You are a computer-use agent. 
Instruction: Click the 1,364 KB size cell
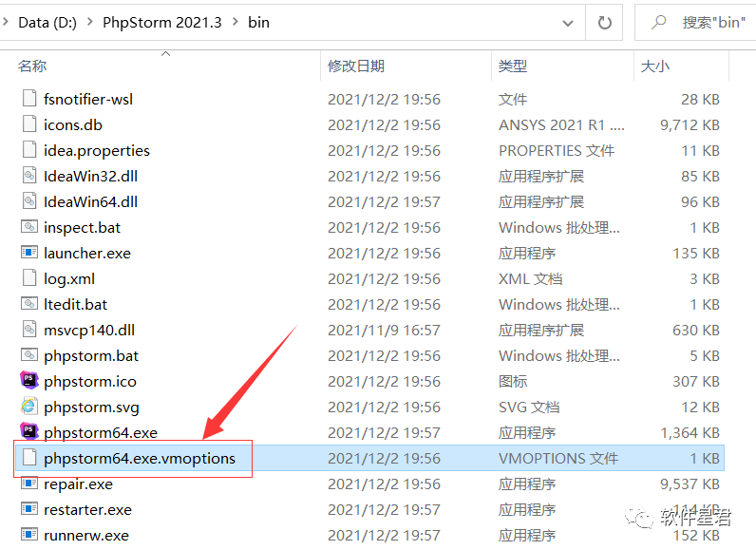(690, 433)
